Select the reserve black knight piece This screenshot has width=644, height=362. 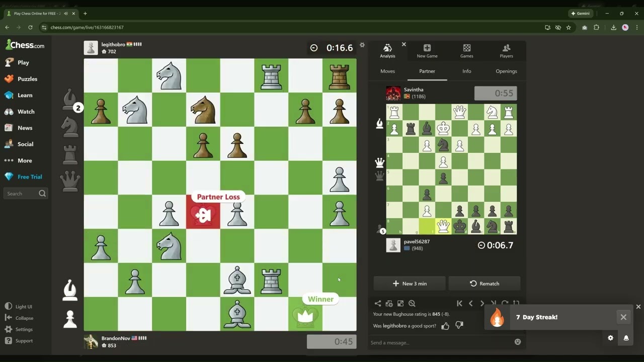[70, 127]
